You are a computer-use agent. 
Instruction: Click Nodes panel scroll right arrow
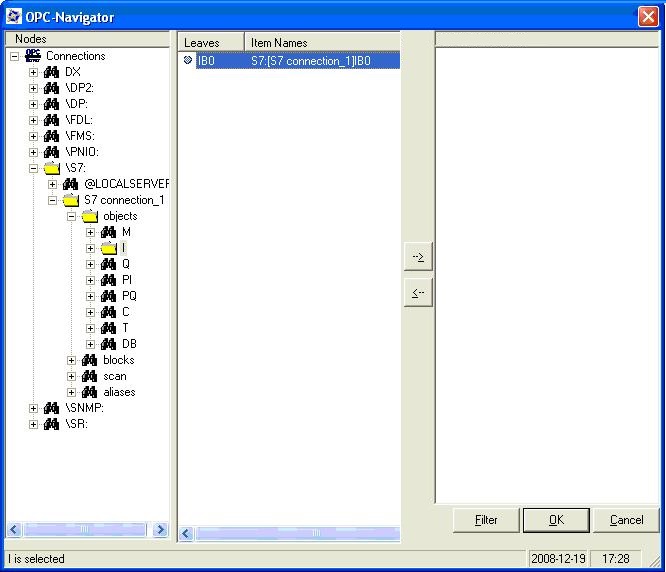point(160,529)
